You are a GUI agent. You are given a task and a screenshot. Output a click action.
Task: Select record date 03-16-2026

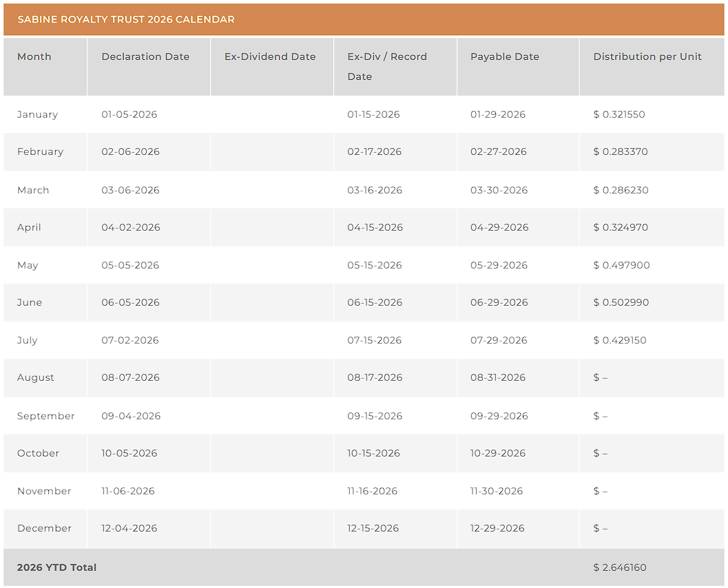click(x=375, y=190)
